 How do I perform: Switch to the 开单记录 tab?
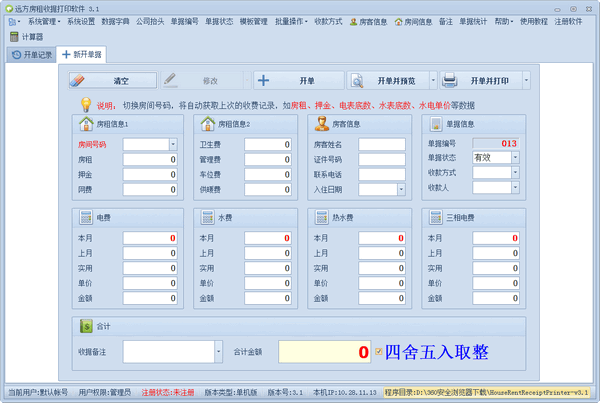tap(31, 54)
